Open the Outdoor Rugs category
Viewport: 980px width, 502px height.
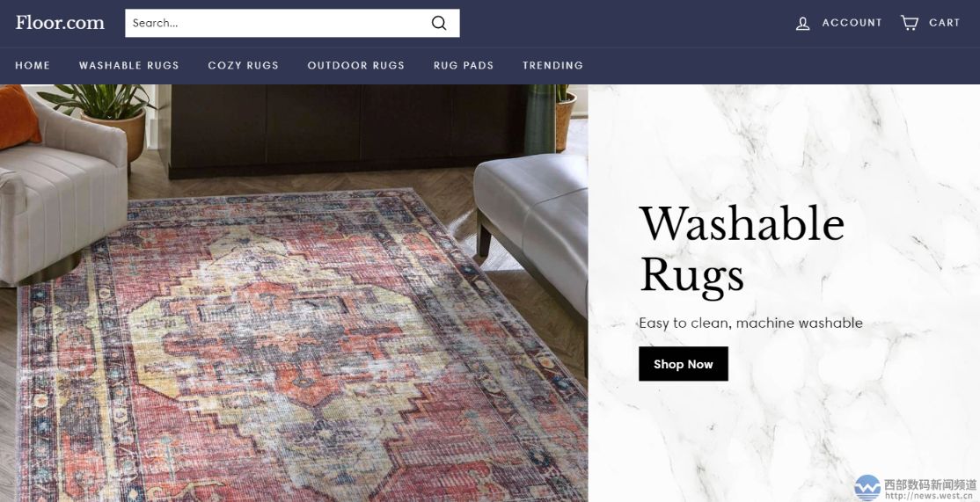(x=355, y=65)
